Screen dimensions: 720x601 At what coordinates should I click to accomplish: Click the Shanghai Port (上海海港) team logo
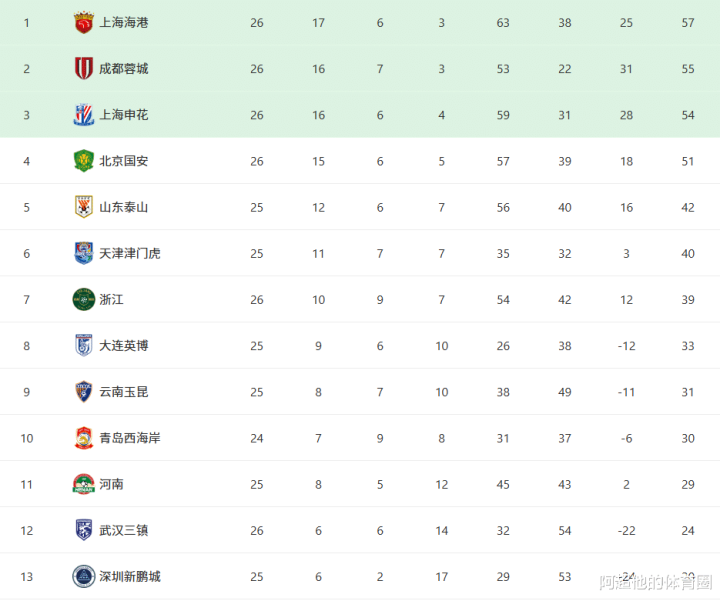[84, 23]
